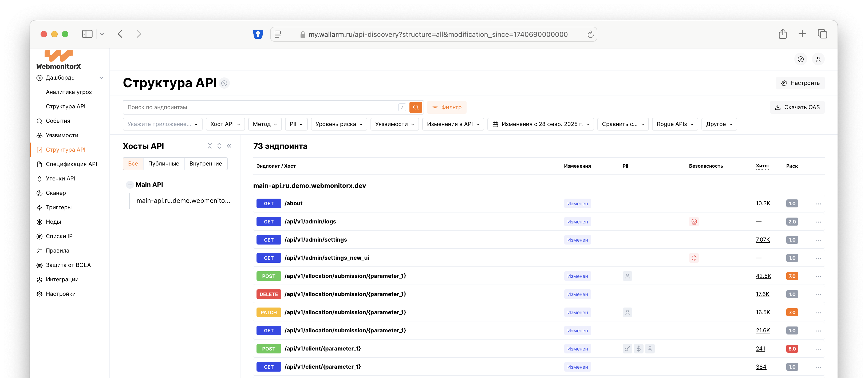Toggle the Safari sidebar button
868x378 pixels.
87,34
